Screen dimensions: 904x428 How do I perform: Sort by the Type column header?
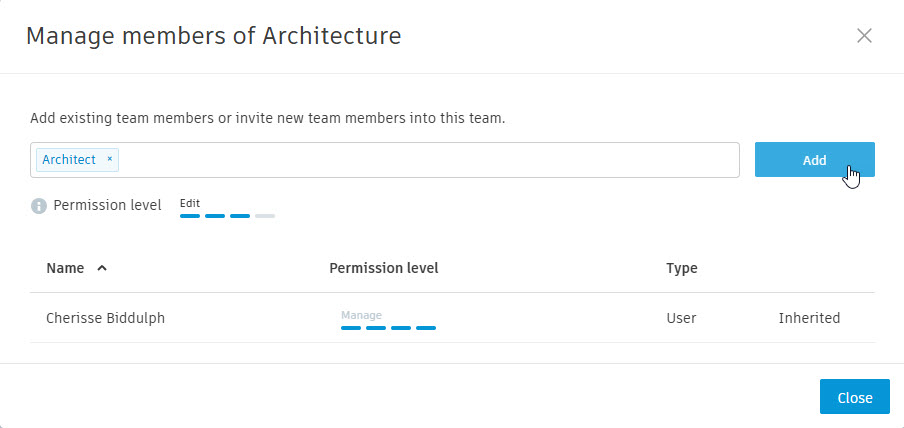[682, 268]
